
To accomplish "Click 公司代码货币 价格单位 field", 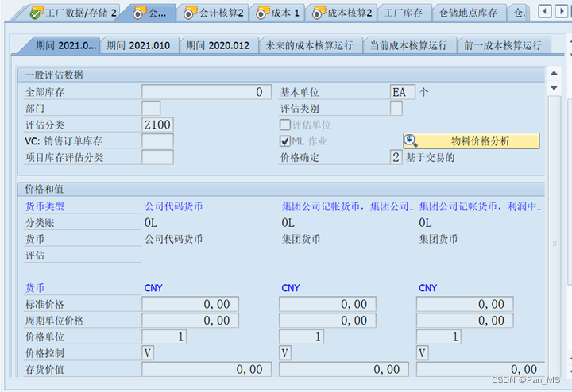I will click(164, 336).
